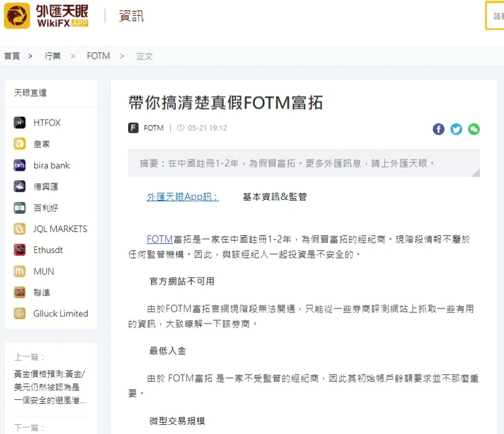
Task: Click the 官方網站不可用 subheading
Action: [x=182, y=281]
